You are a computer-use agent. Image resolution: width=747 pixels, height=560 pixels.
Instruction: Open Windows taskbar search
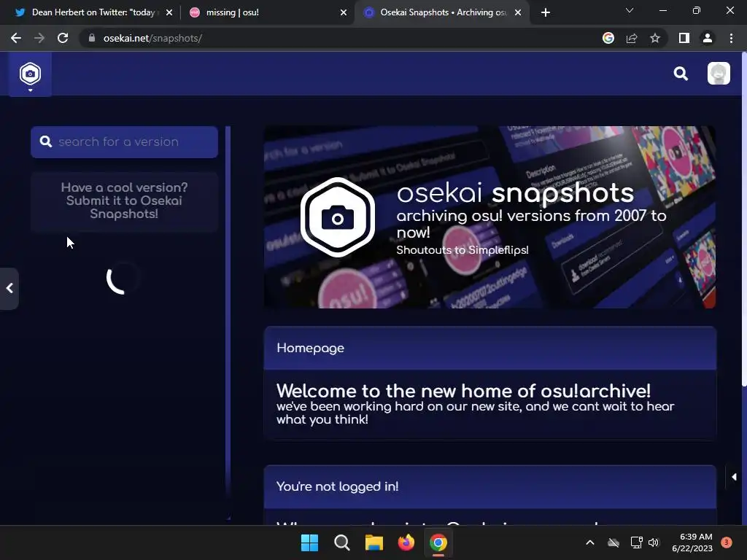click(x=342, y=542)
